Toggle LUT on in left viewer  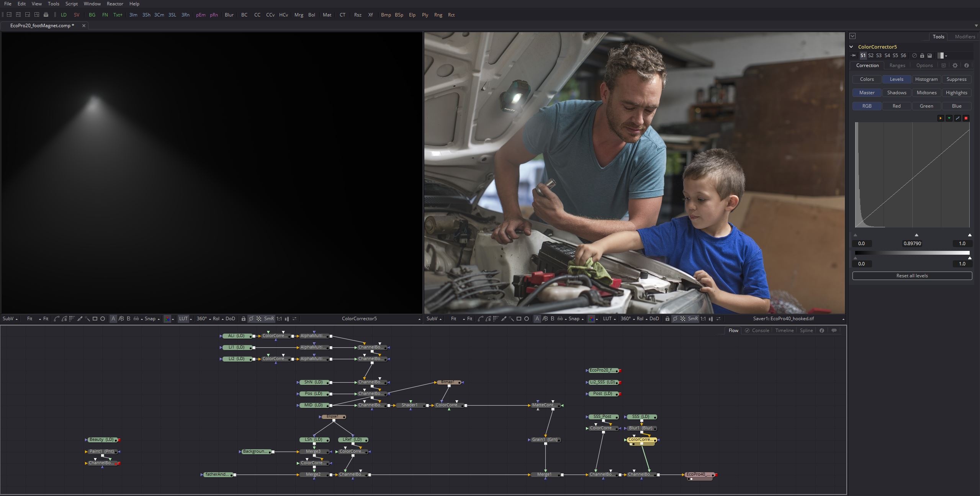[x=183, y=319]
